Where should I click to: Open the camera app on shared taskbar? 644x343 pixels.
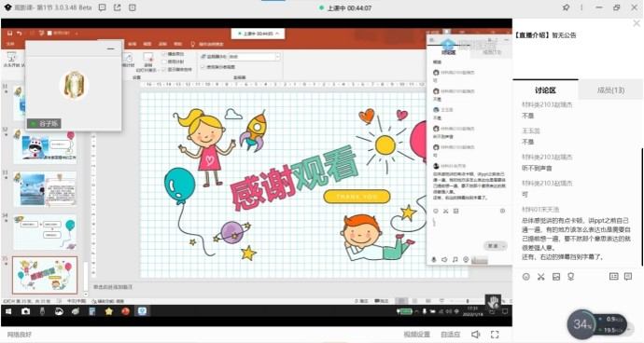click(25, 311)
